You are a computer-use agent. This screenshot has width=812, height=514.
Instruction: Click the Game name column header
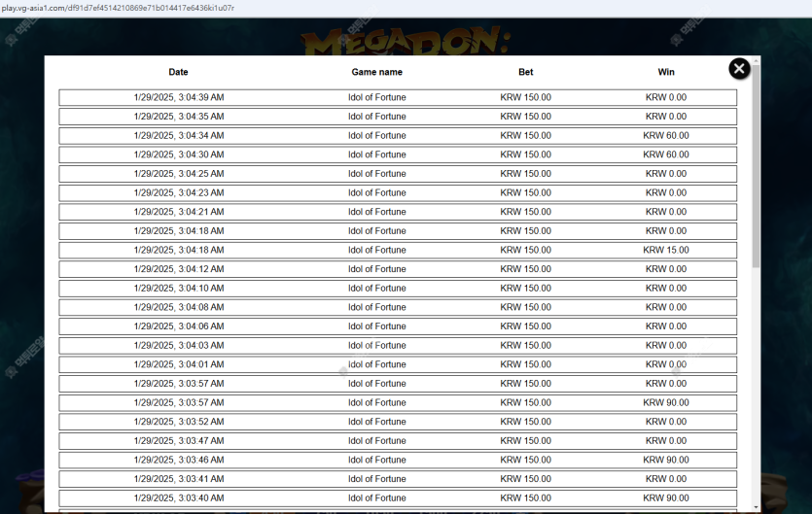pos(377,72)
